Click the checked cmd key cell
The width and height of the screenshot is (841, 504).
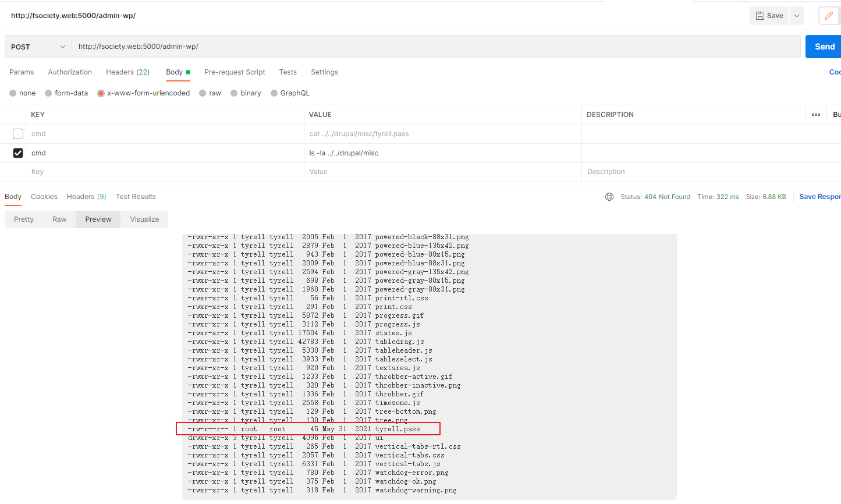(165, 153)
